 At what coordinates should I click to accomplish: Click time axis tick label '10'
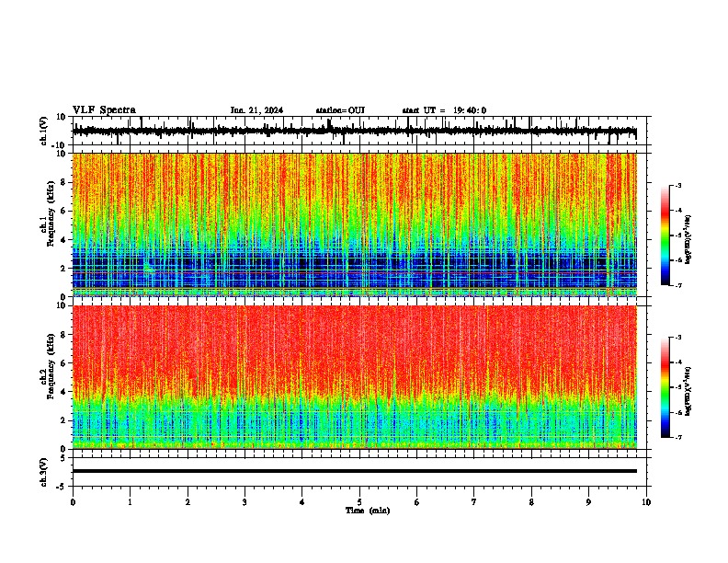click(x=646, y=502)
